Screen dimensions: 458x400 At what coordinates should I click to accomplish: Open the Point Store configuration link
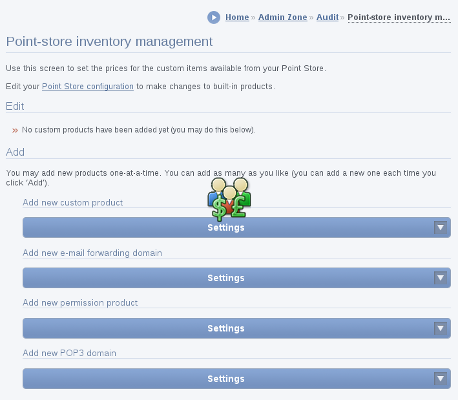(88, 86)
